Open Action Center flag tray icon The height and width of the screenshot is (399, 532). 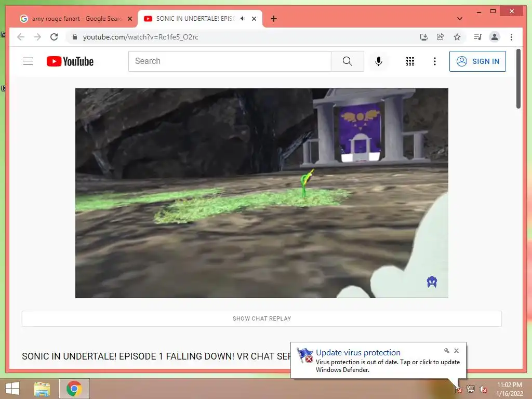coord(458,389)
